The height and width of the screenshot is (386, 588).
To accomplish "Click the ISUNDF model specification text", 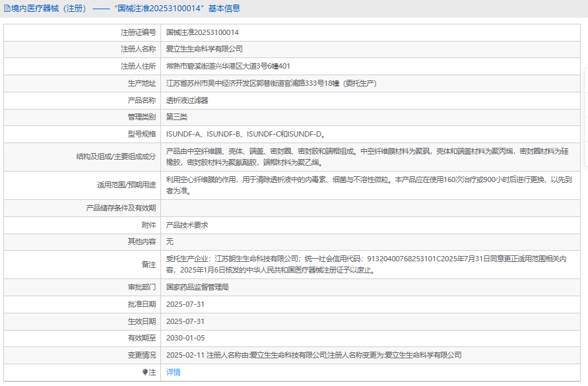I will [x=245, y=134].
